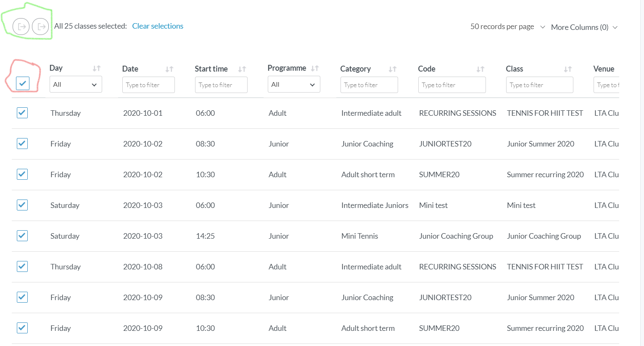This screenshot has width=644, height=346.
Task: Expand the Programme filter dropdown
Action: coord(294,85)
